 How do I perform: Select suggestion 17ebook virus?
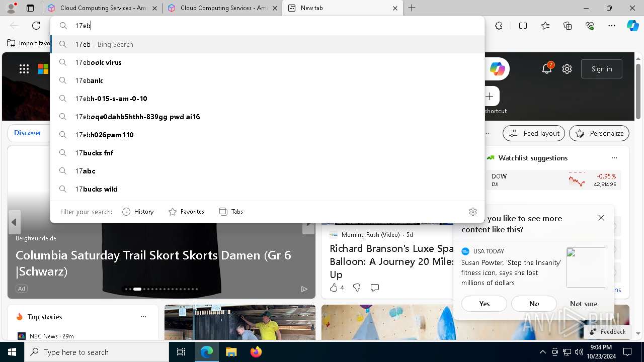coord(267,62)
